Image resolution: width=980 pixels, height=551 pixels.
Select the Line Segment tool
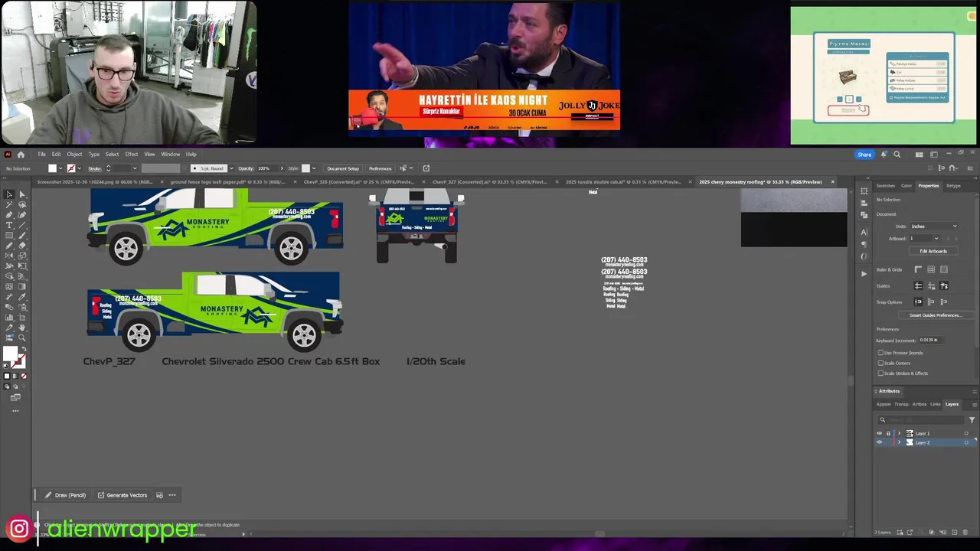[21, 225]
